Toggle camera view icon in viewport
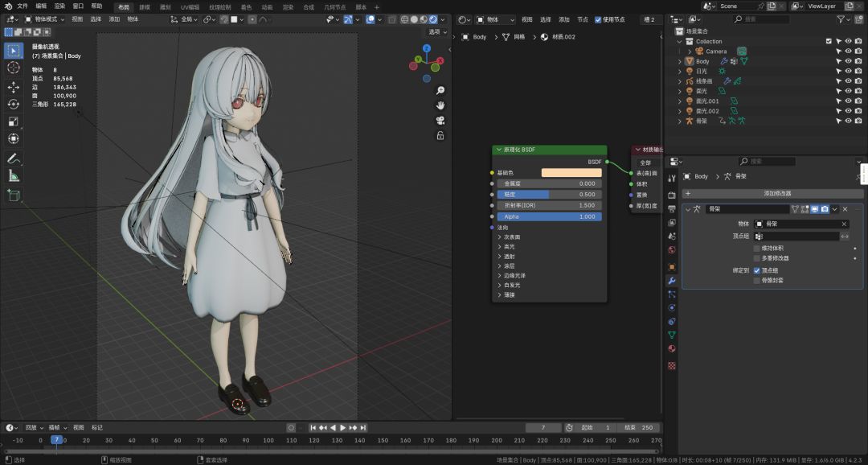The height and width of the screenshot is (465, 868). click(x=440, y=120)
